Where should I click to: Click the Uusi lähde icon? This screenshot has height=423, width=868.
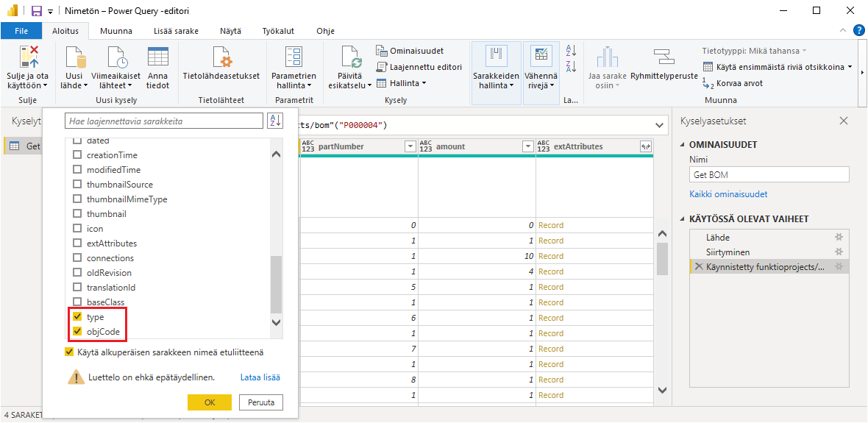pyautogui.click(x=74, y=57)
